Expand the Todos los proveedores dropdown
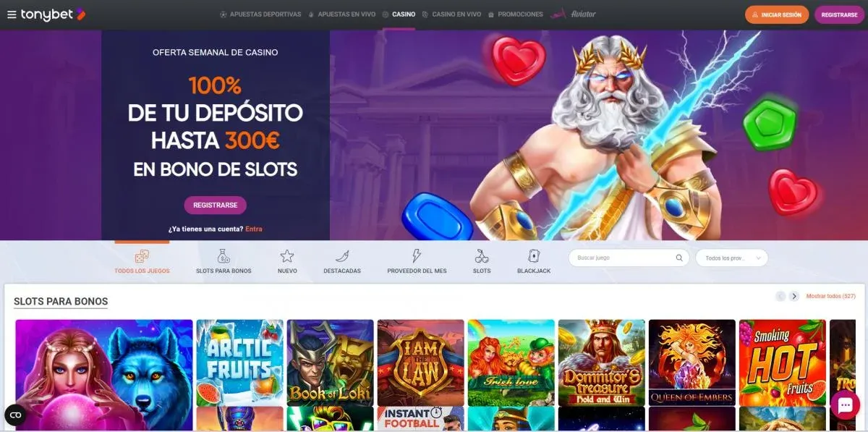 coord(731,258)
